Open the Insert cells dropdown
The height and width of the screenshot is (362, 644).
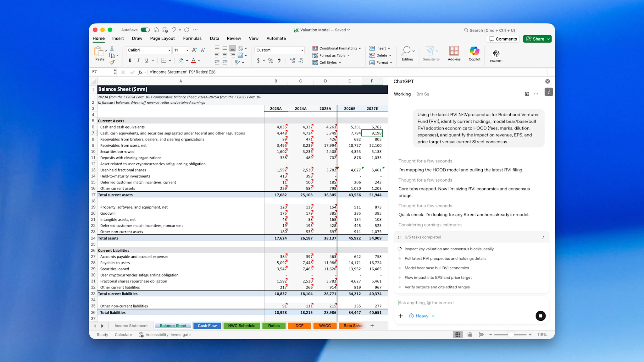[x=380, y=48]
